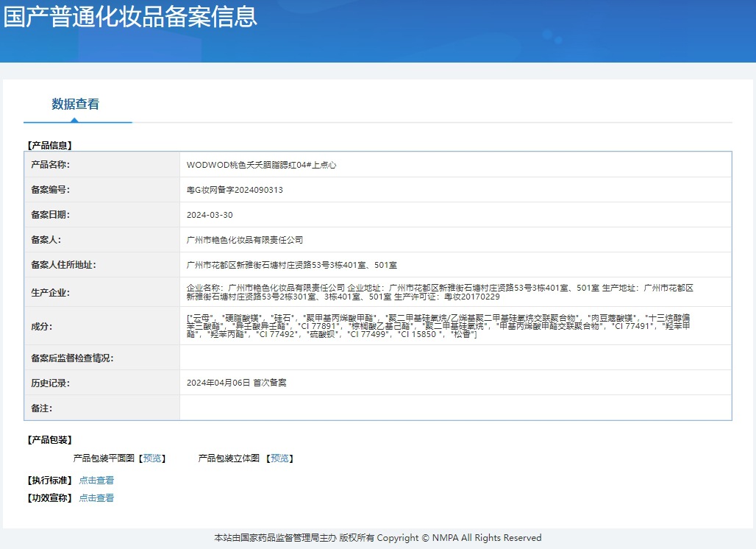Click the 生产企业 details text

(x=440, y=292)
